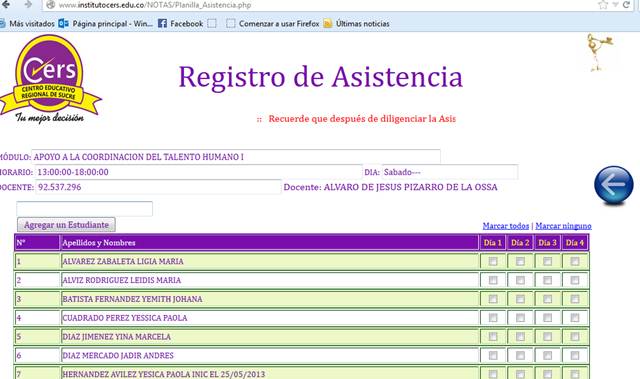Open Página principal - Win... bookmark
Viewport: 640px width, 379px height.
point(106,24)
